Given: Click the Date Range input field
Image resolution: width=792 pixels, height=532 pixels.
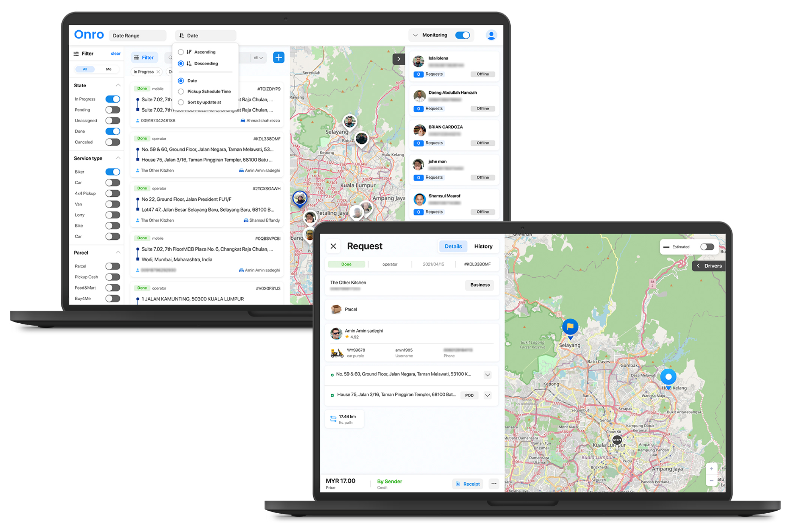Looking at the screenshot, I should click(x=137, y=36).
